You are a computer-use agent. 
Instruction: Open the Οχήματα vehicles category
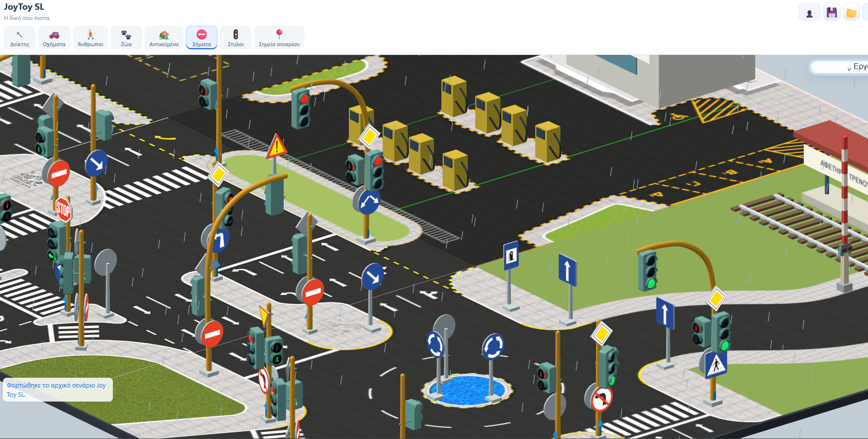tap(54, 38)
